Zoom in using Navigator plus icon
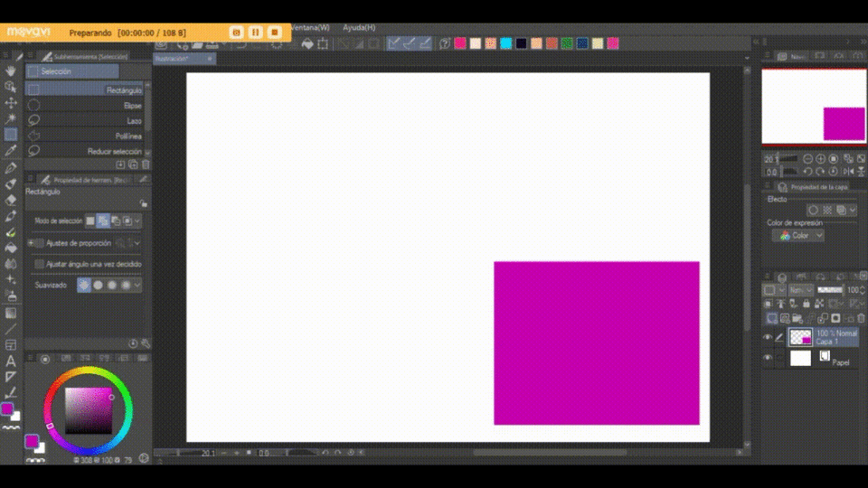The image size is (868, 488). tap(820, 159)
